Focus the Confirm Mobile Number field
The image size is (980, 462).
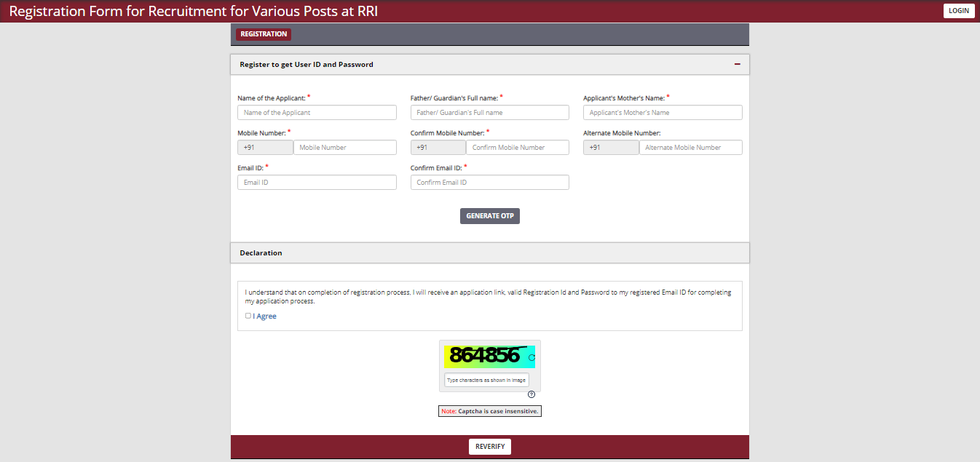click(x=517, y=148)
